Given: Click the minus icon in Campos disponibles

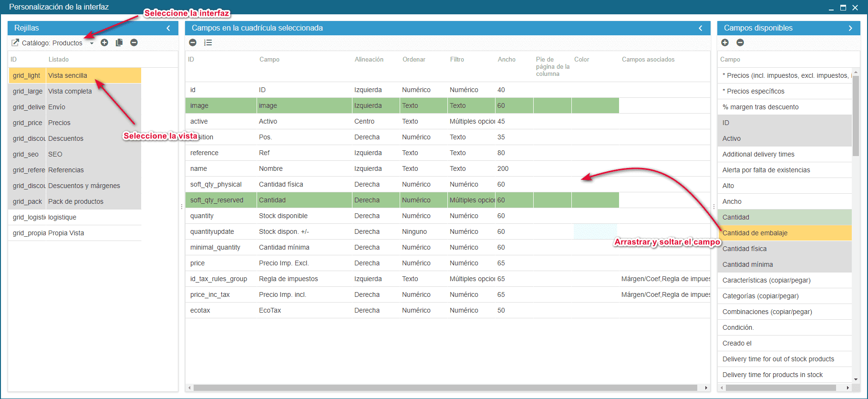Looking at the screenshot, I should 740,43.
